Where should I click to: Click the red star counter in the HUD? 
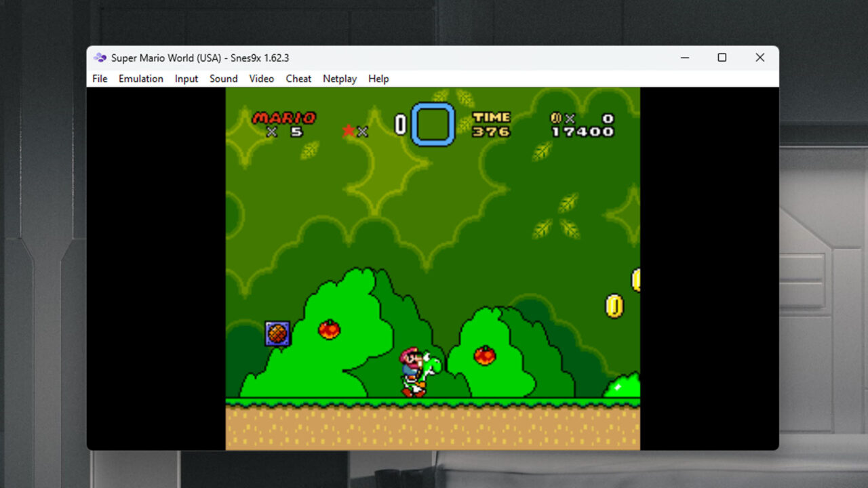point(352,131)
